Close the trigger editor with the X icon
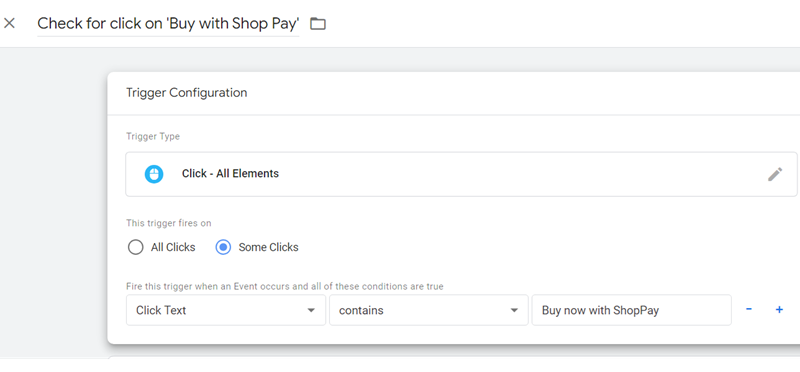 point(10,23)
